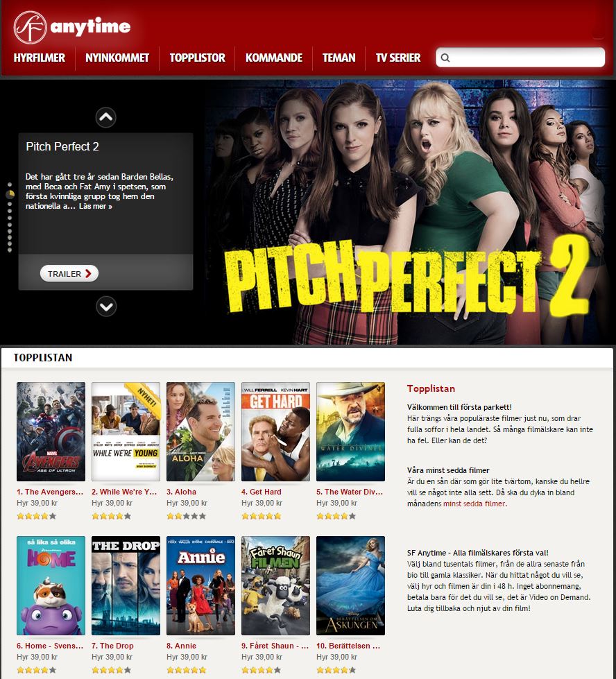Select the highlighted carousel indicator dot
Viewport: 616px width, 679px height.
[x=10, y=194]
